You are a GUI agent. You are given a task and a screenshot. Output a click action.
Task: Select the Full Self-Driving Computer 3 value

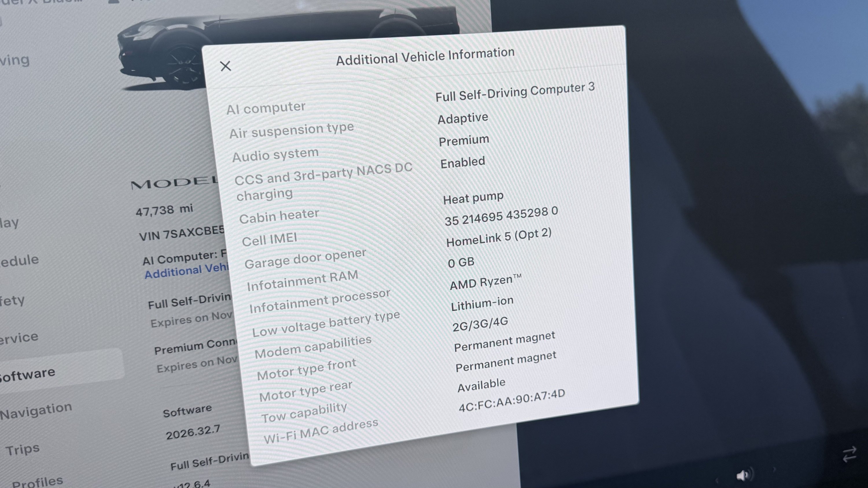515,92
